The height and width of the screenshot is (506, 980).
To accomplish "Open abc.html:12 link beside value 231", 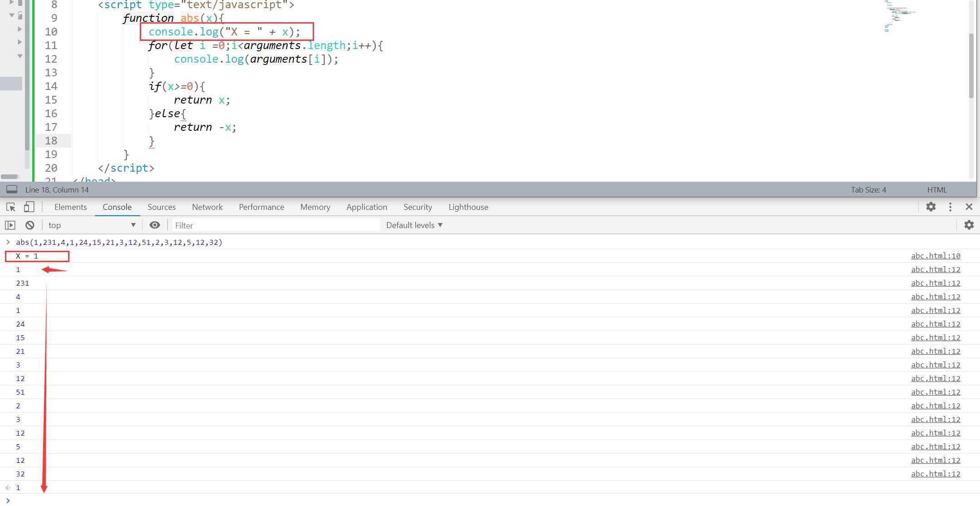I will point(936,283).
